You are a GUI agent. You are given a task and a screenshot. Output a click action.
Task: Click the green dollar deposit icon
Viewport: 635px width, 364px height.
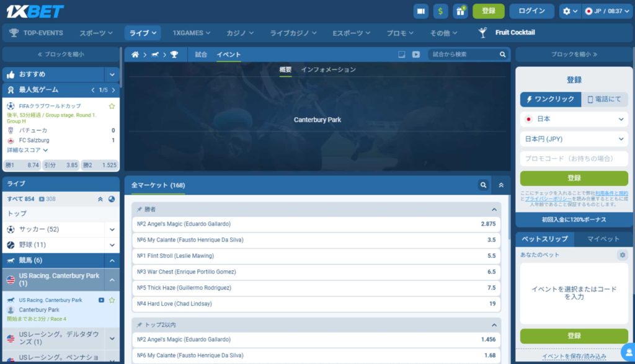pos(440,11)
